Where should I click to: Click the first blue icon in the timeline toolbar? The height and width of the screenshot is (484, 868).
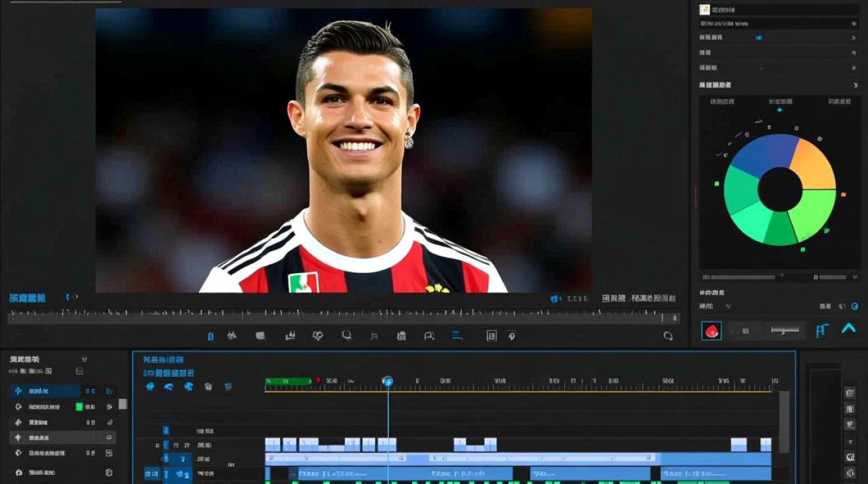tap(150, 387)
